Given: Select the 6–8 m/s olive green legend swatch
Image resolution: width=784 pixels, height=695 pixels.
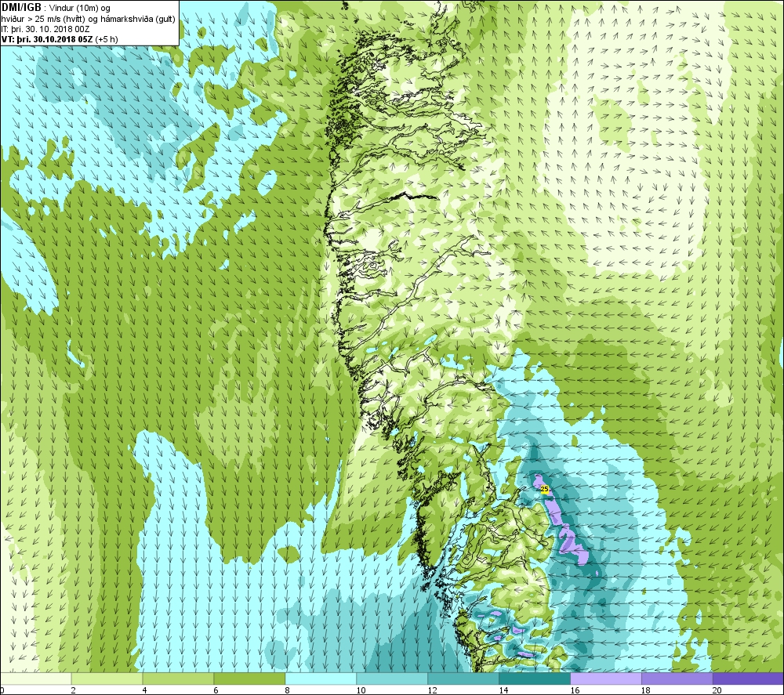Looking at the screenshot, I should (249, 679).
